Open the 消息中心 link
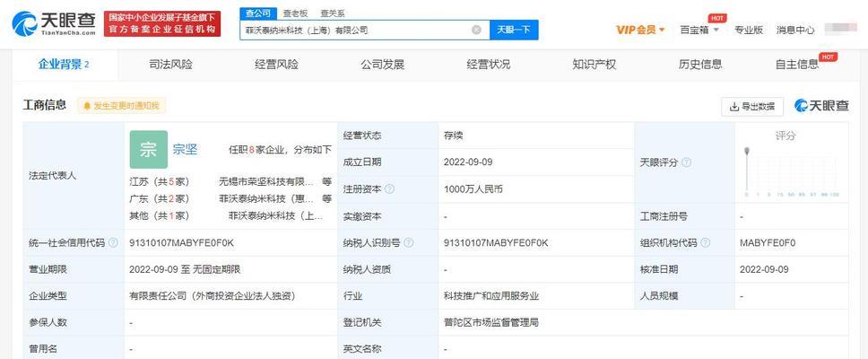The height and width of the screenshot is (359, 868). click(795, 30)
